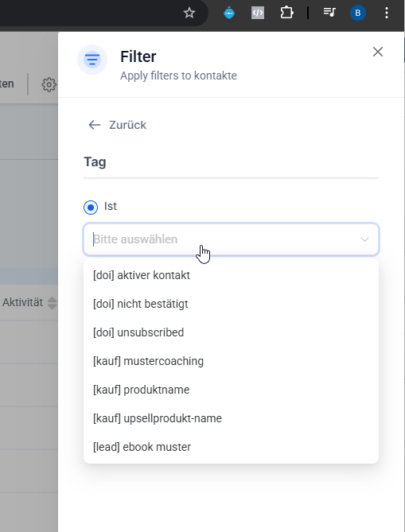Screen dimensions: 405x532
Task: Click the blue Filter funnel icon
Action: 92,60
